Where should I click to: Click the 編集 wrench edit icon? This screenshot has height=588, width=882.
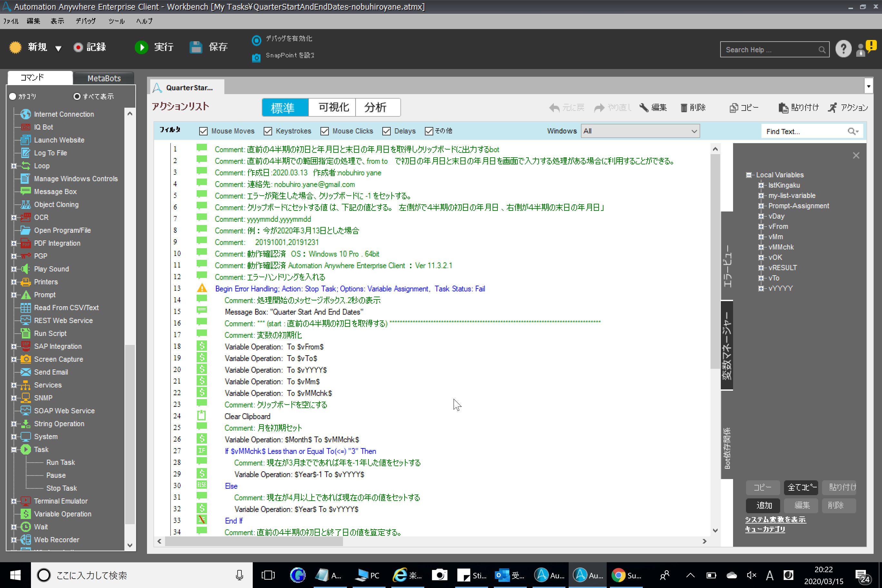pyautogui.click(x=644, y=108)
